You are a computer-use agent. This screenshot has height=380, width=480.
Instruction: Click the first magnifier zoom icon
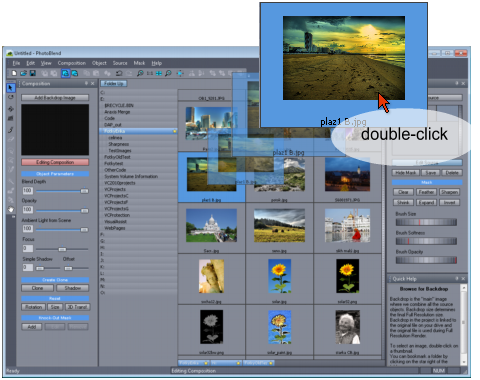(140, 73)
